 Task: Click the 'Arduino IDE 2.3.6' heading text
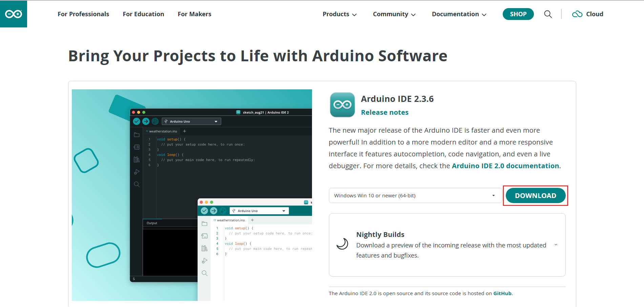tap(397, 99)
